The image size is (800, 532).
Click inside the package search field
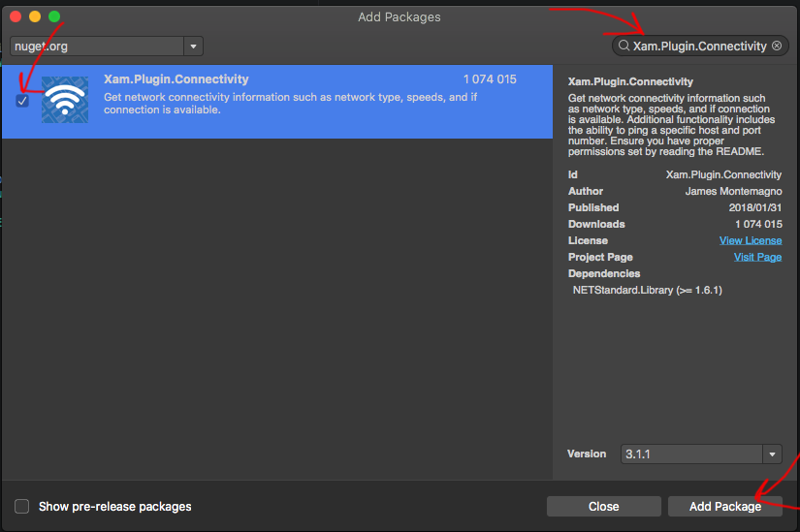pos(699,46)
